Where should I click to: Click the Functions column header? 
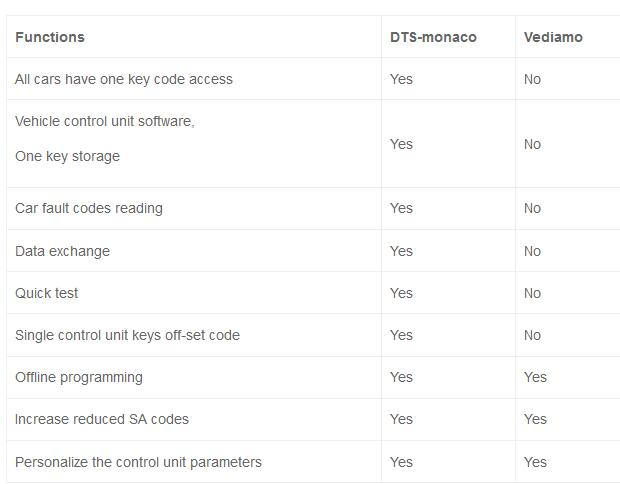point(50,37)
